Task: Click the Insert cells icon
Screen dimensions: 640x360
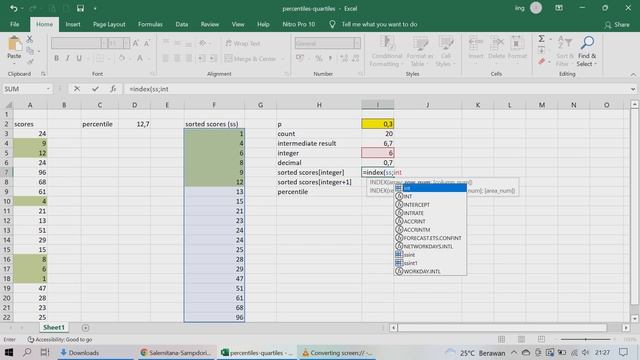Action: tap(476, 43)
